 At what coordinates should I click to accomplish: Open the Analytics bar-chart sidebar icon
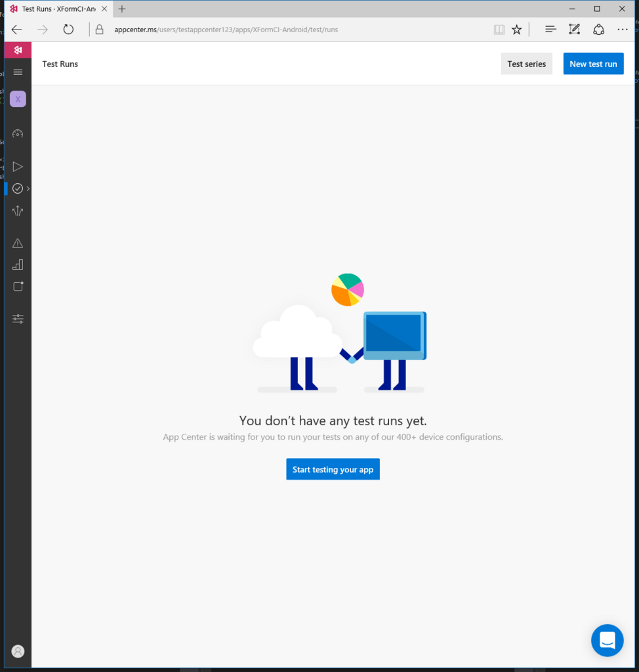point(18,264)
